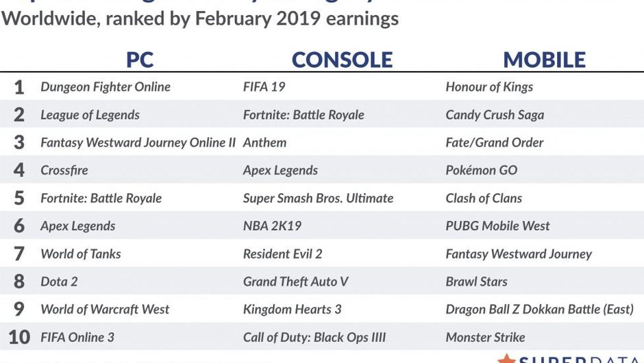
Task: Click the rank number 10 row label
Action: (x=19, y=338)
